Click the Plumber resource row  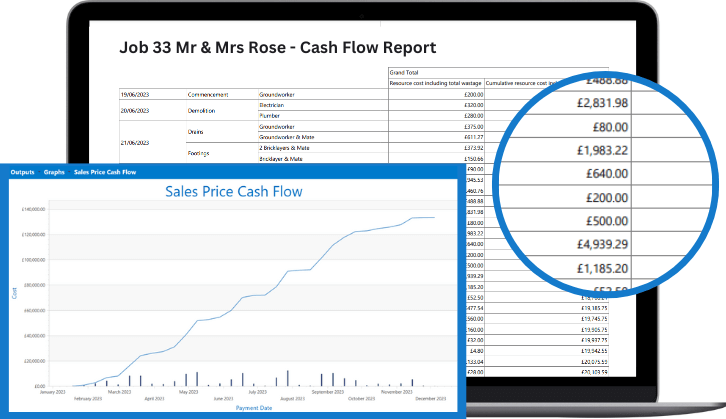tap(270, 116)
